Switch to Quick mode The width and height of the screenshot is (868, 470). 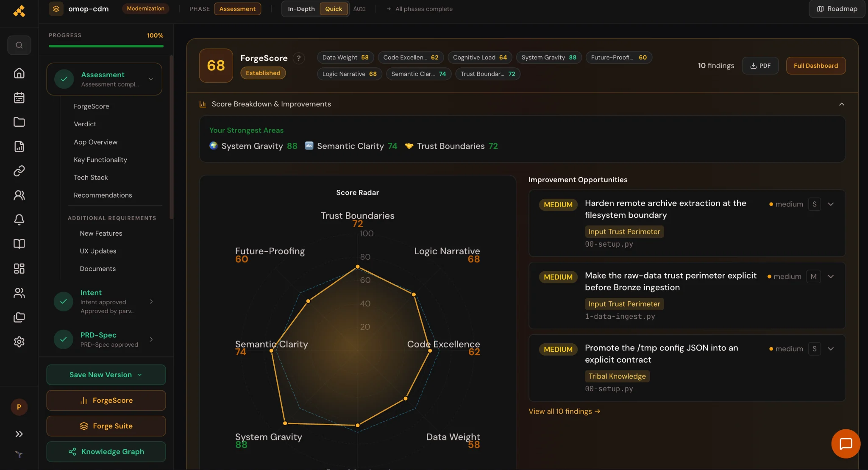click(x=334, y=9)
